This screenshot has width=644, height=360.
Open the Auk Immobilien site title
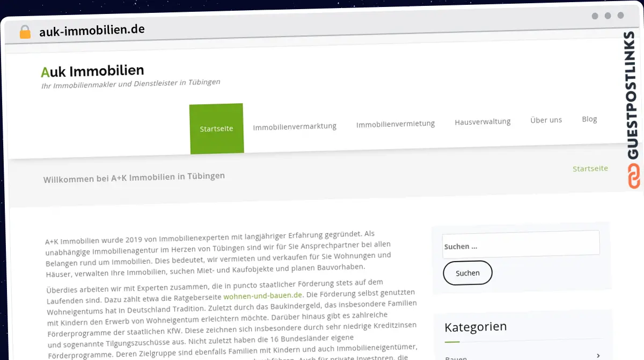click(92, 71)
